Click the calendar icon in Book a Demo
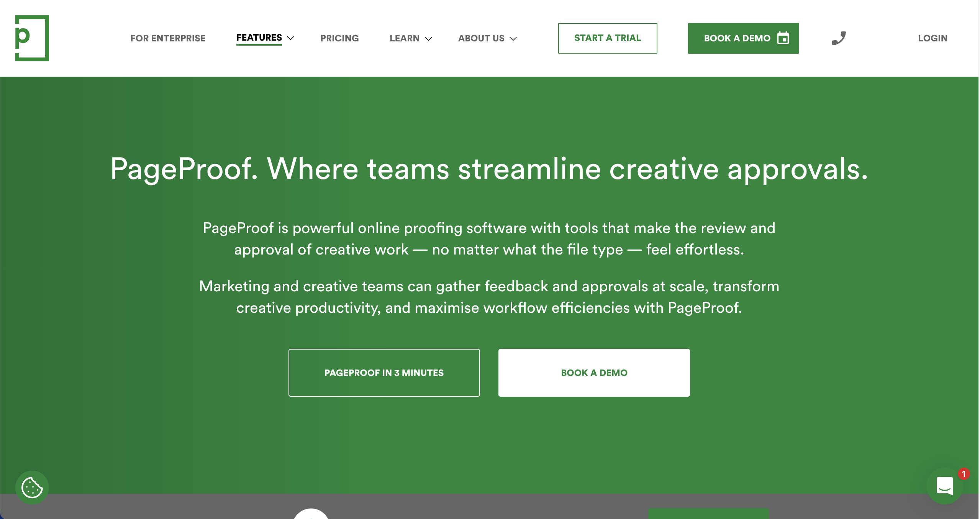 (783, 38)
